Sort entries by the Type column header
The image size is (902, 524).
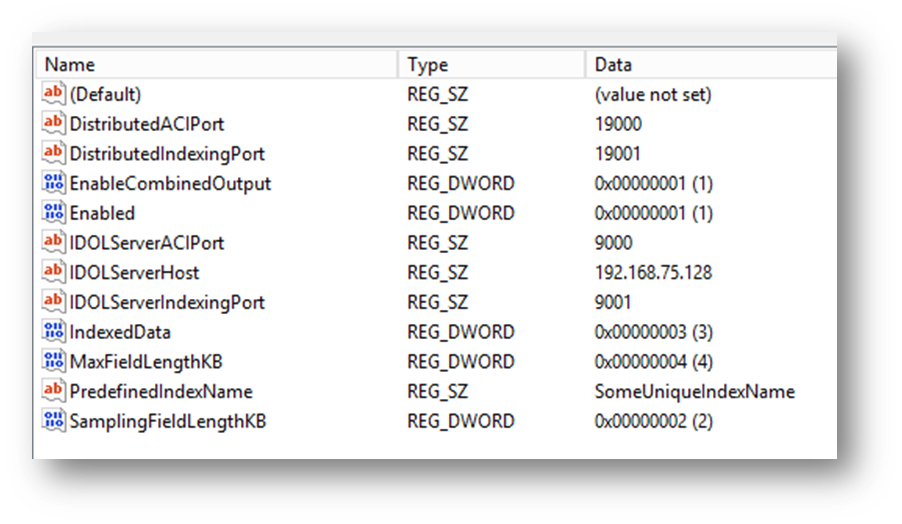(492, 64)
